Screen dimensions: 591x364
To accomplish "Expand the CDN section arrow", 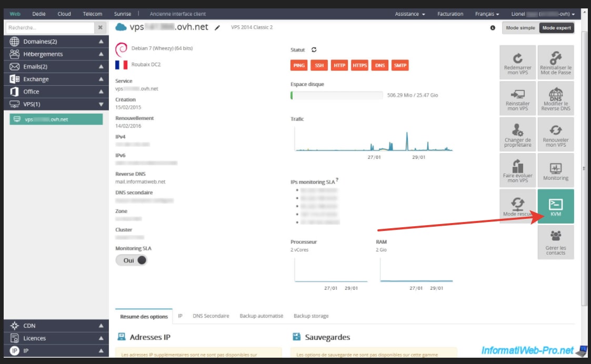I will [101, 326].
